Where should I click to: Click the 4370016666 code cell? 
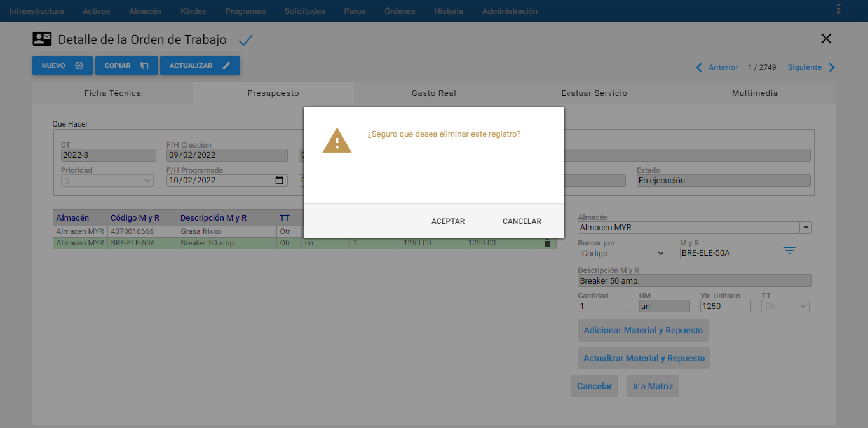click(x=142, y=231)
